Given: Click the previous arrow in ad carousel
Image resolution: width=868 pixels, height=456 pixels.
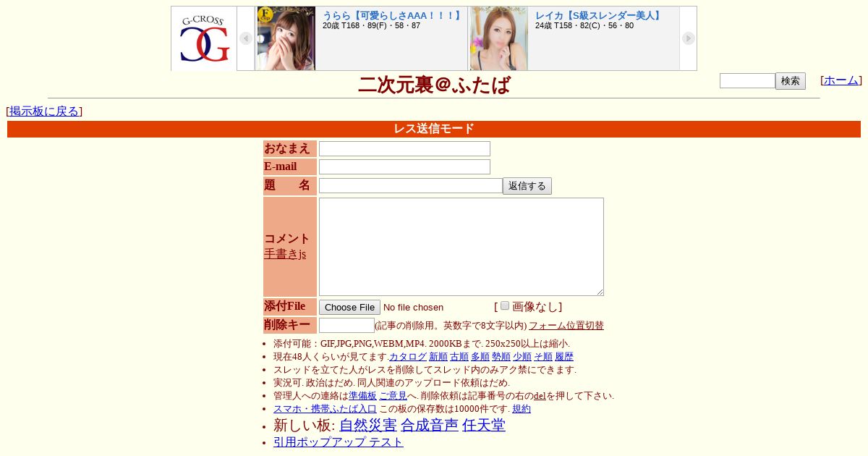Looking at the screenshot, I should click(246, 38).
